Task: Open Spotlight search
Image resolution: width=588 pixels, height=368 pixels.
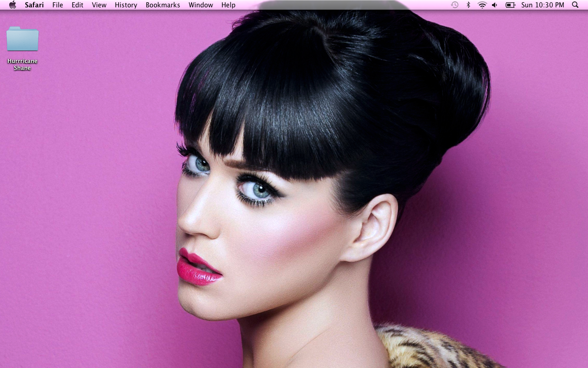Action: tap(575, 5)
